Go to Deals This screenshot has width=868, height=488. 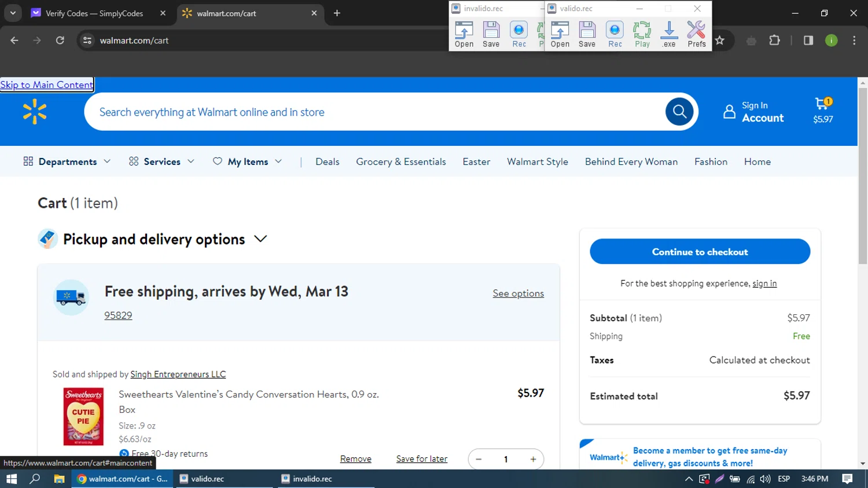pos(328,162)
